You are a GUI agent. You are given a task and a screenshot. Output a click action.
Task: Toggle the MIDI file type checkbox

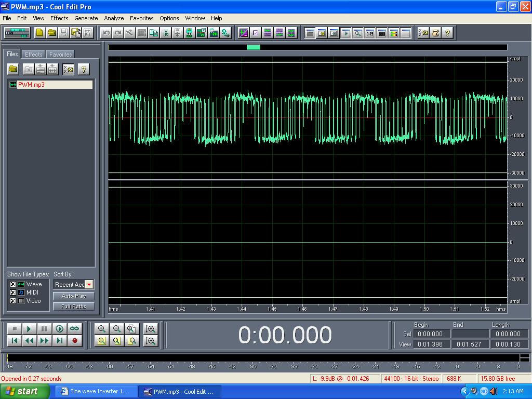[x=13, y=292]
